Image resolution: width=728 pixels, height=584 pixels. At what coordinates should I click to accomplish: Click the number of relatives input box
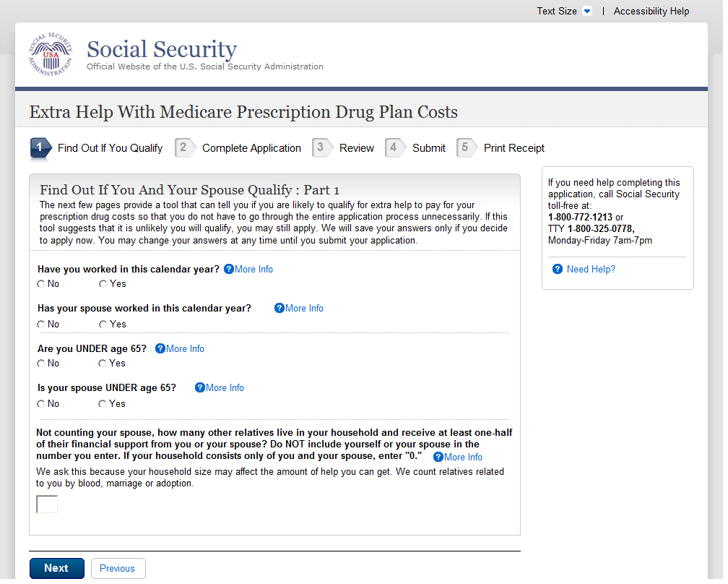47,504
